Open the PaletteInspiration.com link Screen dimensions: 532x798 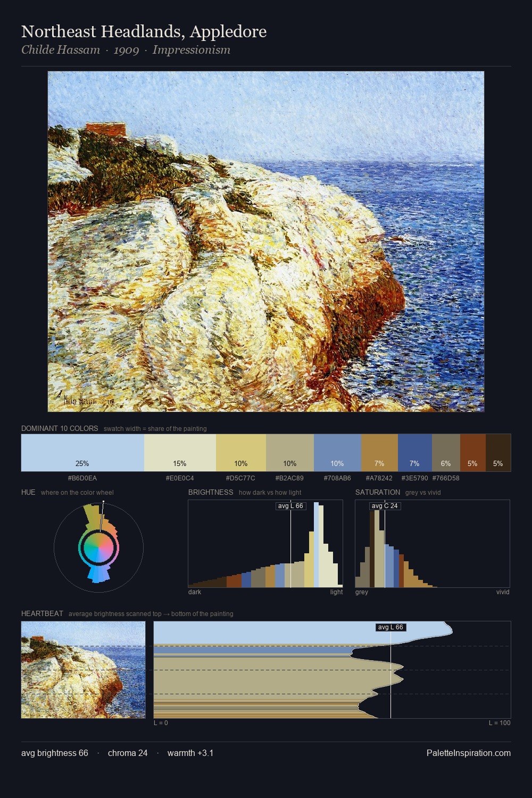pyautogui.click(x=469, y=753)
